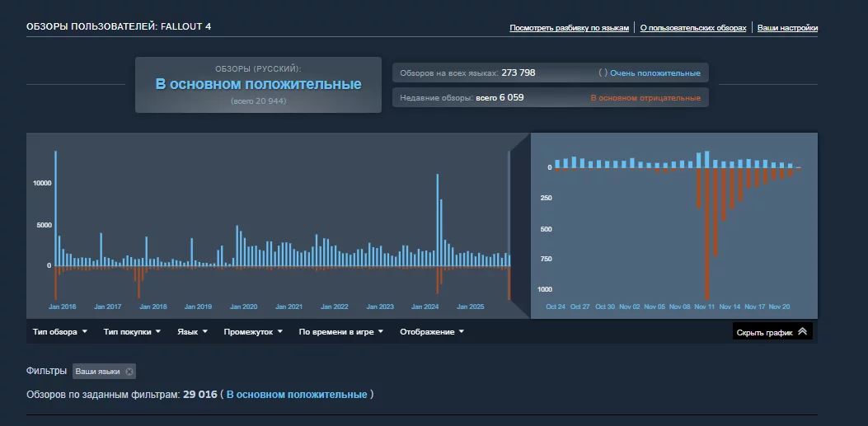Select 'В основном отрицательные' recent rating
This screenshot has height=426, width=868.
click(x=645, y=98)
